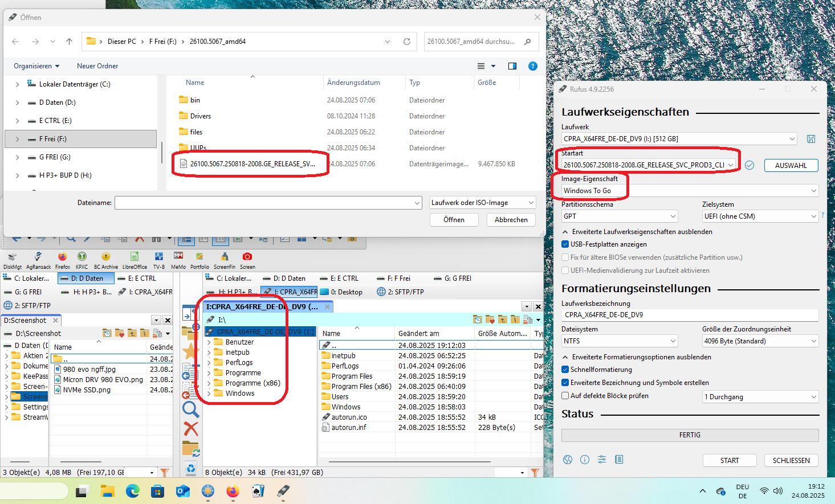The width and height of the screenshot is (835, 504).
Task: Expand Benutzer folder in I: tree
Action: pyautogui.click(x=209, y=342)
